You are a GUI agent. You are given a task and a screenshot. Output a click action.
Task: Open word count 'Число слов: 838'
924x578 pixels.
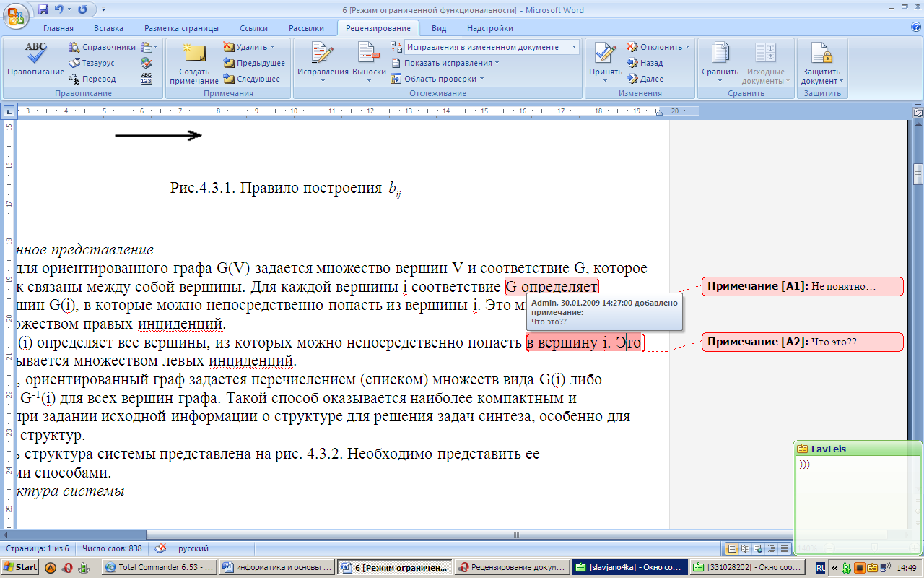click(x=111, y=549)
